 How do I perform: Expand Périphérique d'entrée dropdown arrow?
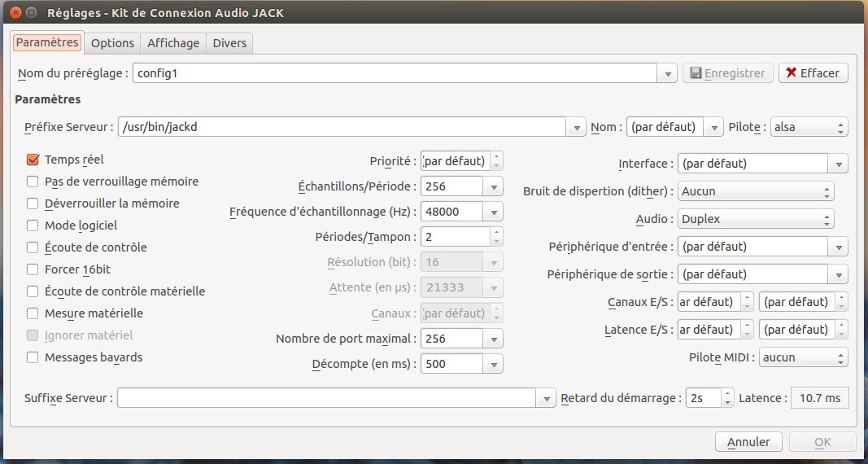(x=838, y=247)
